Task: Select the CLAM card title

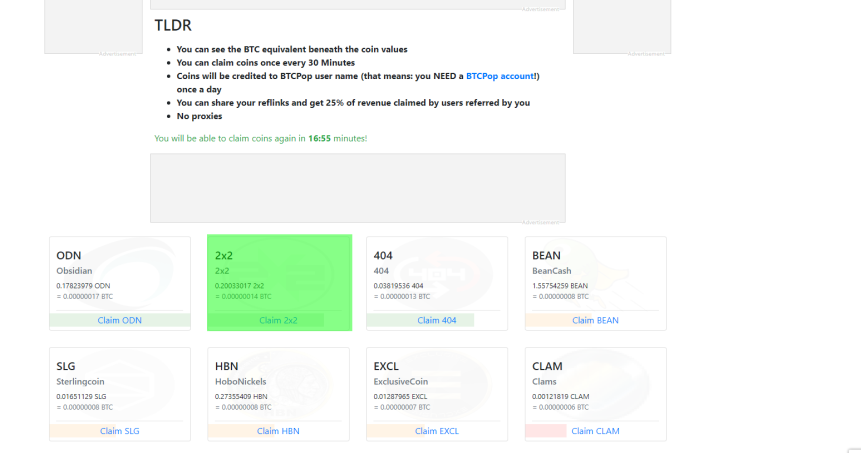Action: tap(547, 366)
